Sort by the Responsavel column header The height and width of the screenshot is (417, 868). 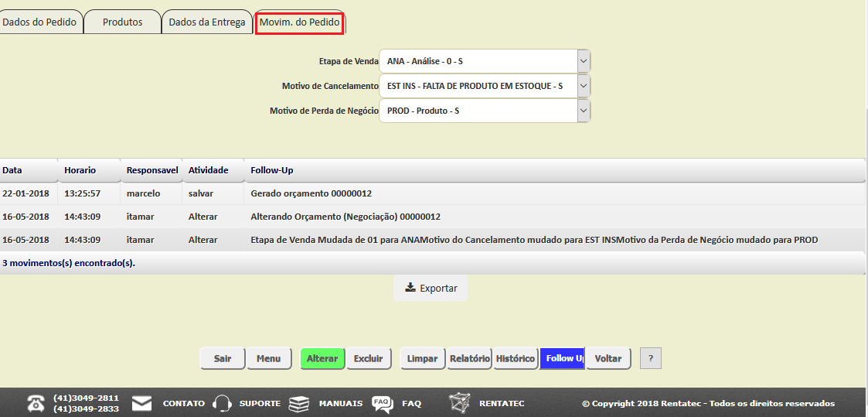click(152, 170)
